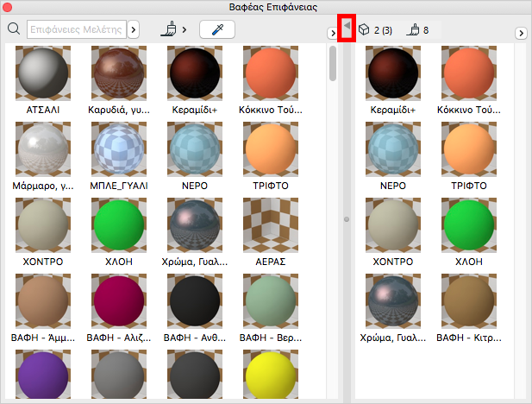Screen dimensions: 532x404
Task: Open the search field's arrow popup
Action: coord(134,29)
